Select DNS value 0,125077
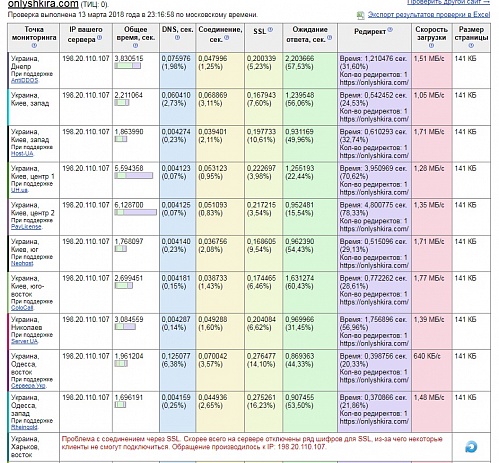The image size is (499, 463). click(x=176, y=356)
